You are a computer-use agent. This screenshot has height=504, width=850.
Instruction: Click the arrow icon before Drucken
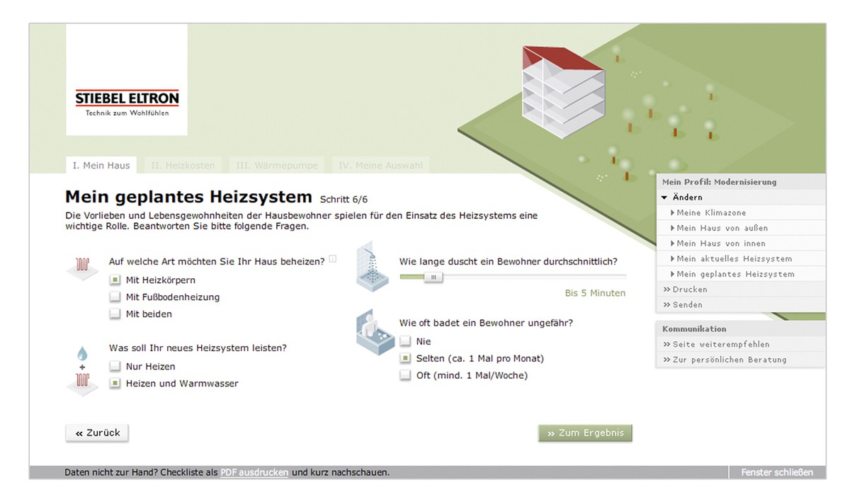(667, 290)
